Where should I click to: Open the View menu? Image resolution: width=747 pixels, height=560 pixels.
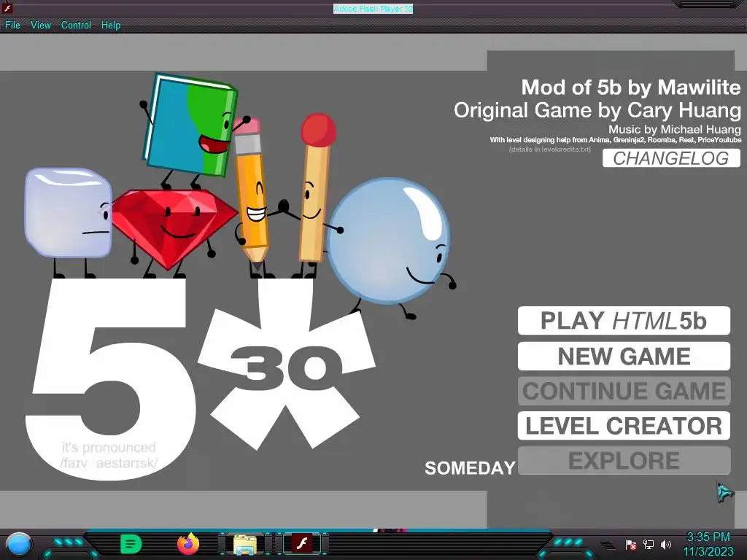(41, 26)
